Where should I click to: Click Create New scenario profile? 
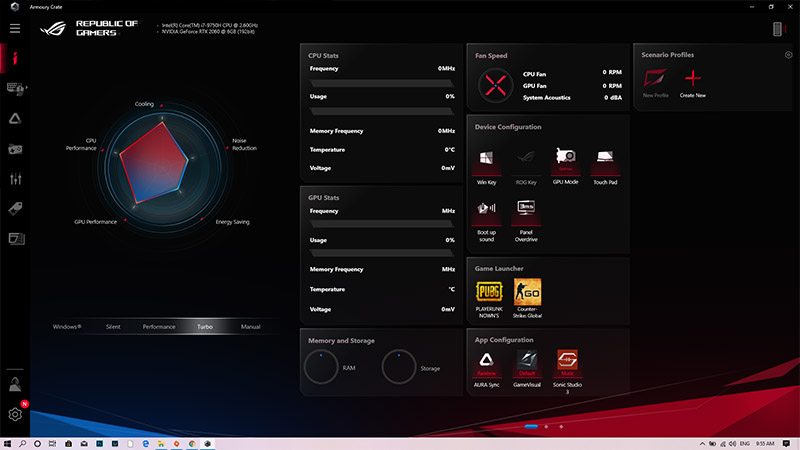692,80
